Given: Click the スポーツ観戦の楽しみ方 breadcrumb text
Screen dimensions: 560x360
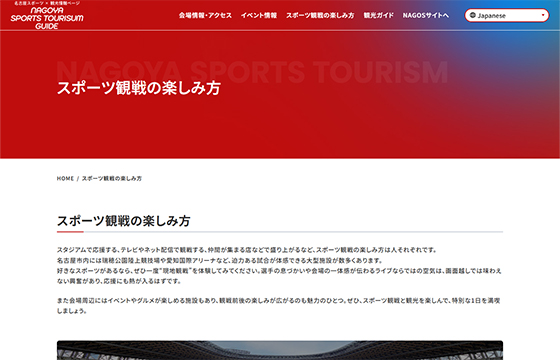Looking at the screenshot, I should [112, 178].
